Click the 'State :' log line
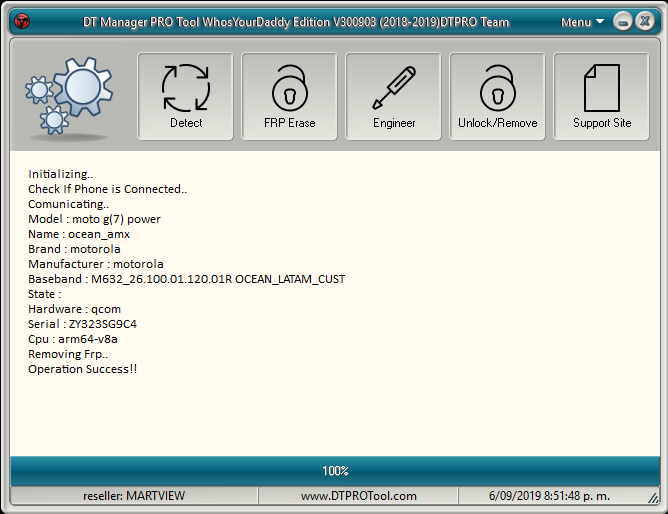The width and height of the screenshot is (668, 514). (x=44, y=294)
